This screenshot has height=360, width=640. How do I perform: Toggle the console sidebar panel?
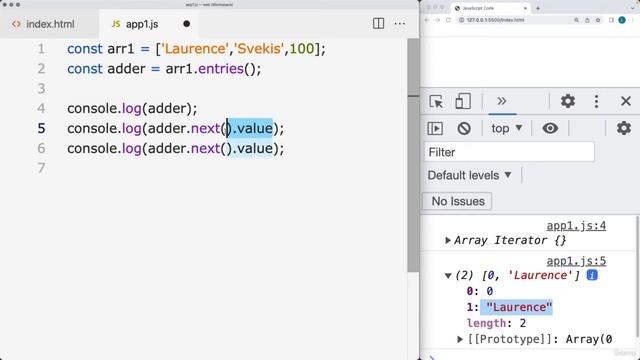coord(435,129)
